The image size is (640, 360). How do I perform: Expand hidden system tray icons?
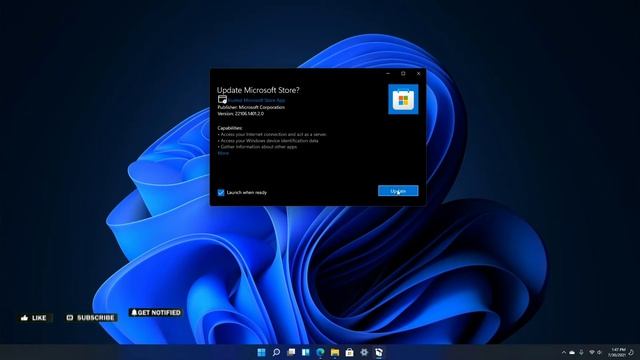564,352
